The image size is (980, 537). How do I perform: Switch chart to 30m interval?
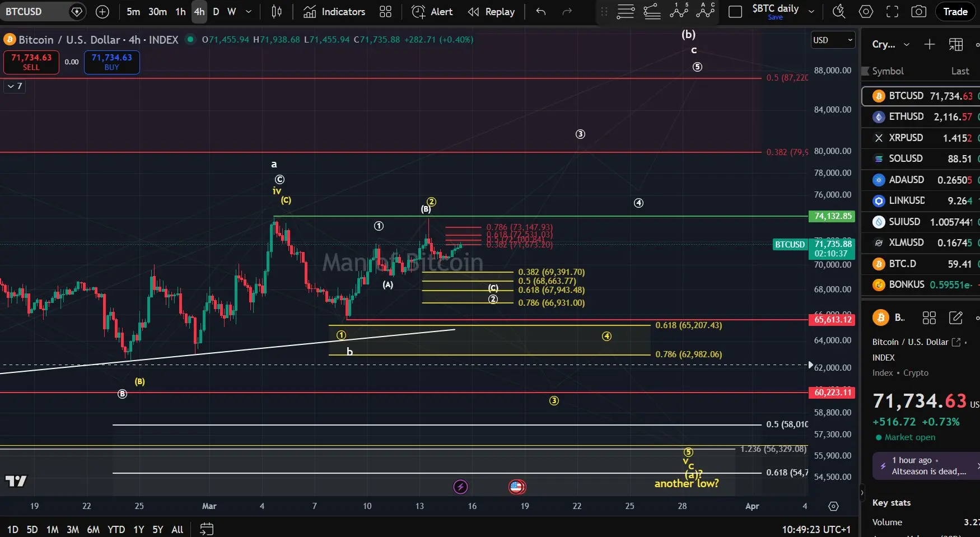coord(157,11)
